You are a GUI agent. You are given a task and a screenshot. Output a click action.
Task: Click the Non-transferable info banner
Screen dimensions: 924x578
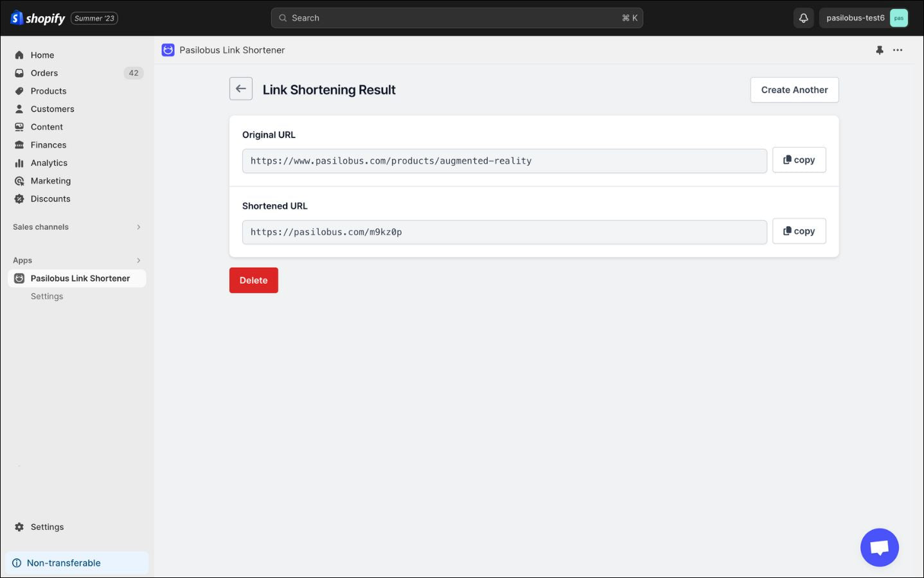(77, 563)
